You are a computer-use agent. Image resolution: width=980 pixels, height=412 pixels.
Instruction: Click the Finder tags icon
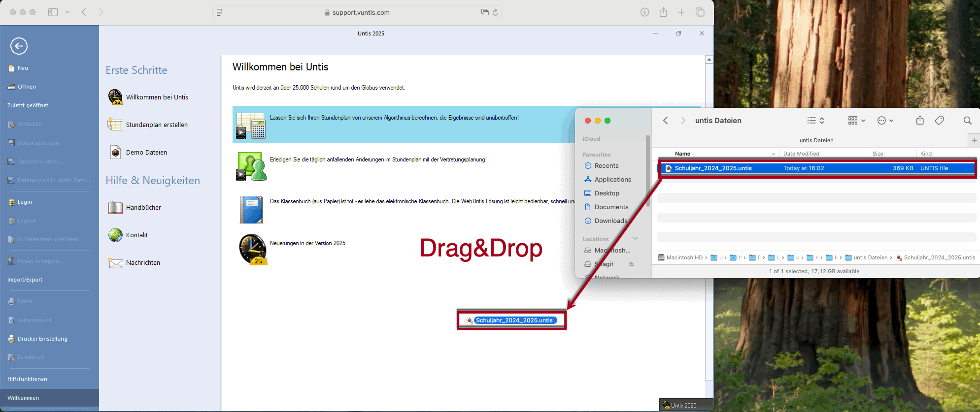click(940, 121)
